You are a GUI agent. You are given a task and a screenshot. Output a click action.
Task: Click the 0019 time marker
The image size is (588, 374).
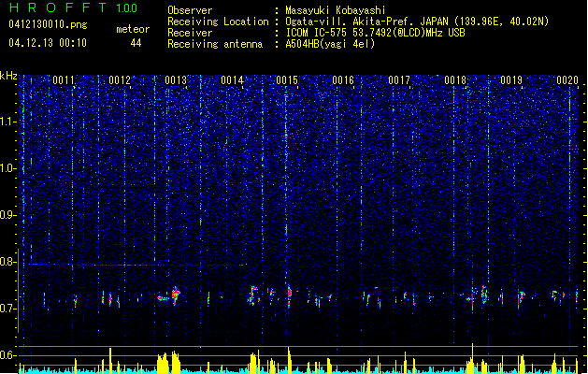coord(511,80)
